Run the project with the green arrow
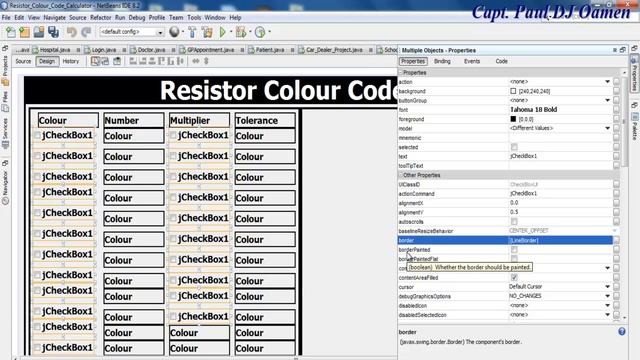This screenshot has width=640, height=360. pos(223,32)
